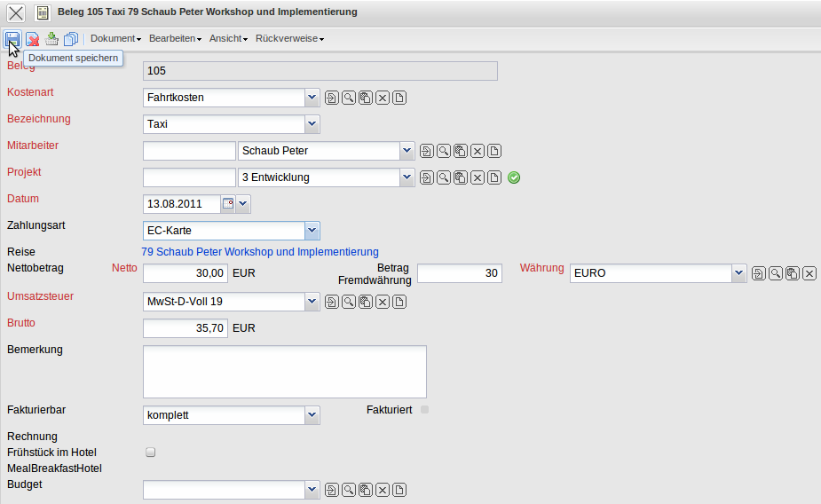Image resolution: width=821 pixels, height=504 pixels.
Task: Open the Rückverweise menu
Action: (289, 38)
